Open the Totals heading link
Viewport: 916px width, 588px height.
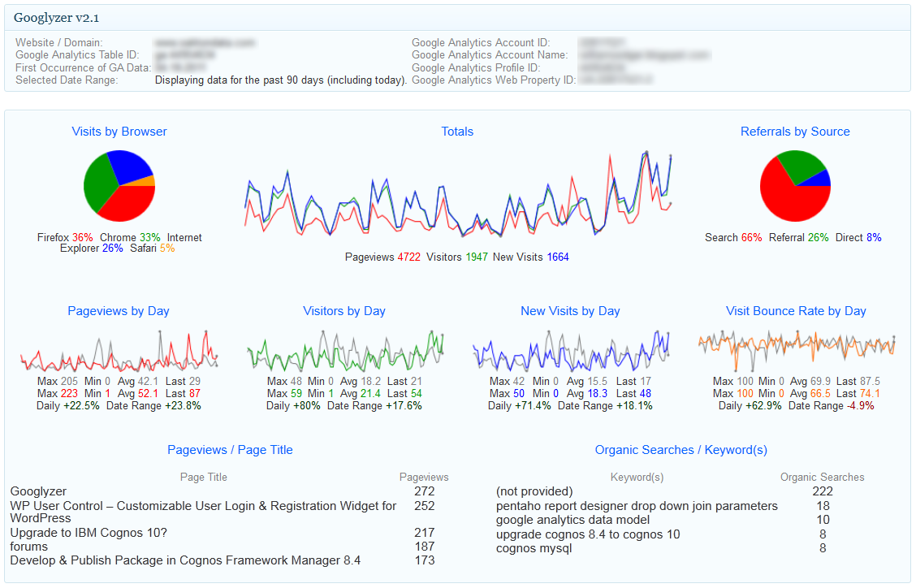pos(457,132)
